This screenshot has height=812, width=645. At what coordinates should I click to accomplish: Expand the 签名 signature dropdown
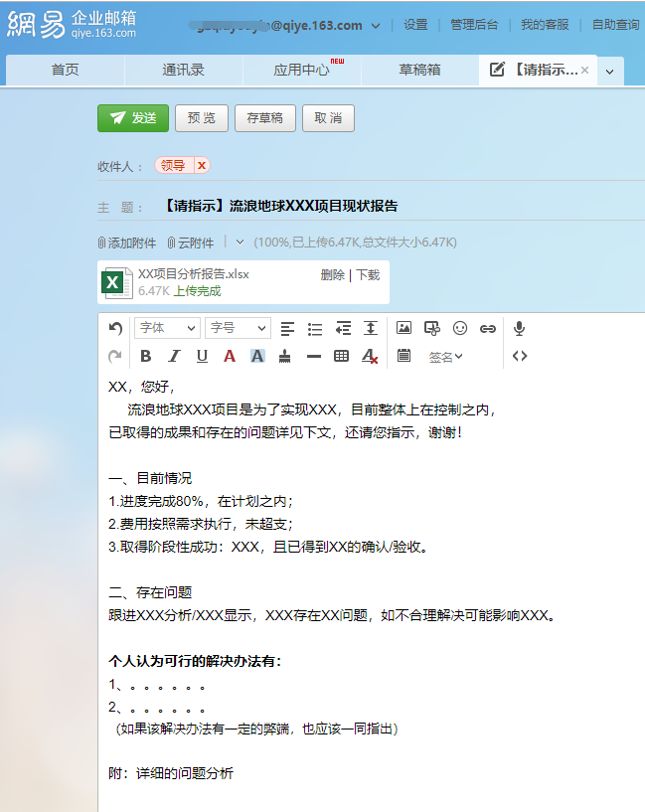(x=446, y=356)
